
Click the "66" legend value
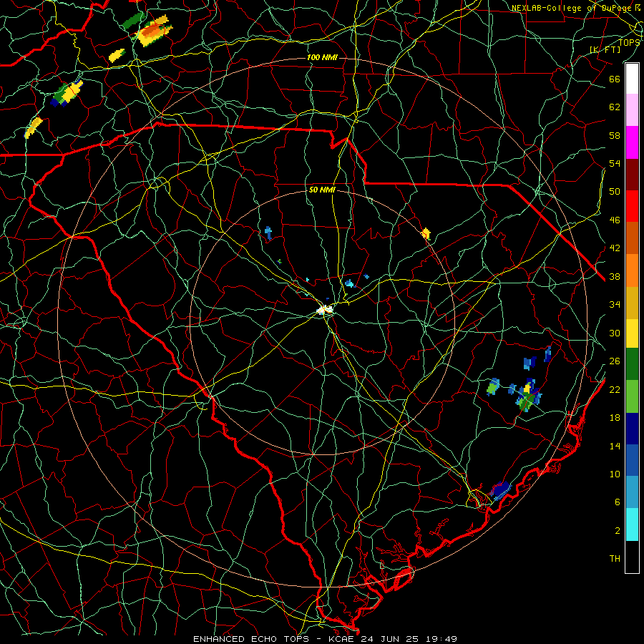click(x=615, y=79)
